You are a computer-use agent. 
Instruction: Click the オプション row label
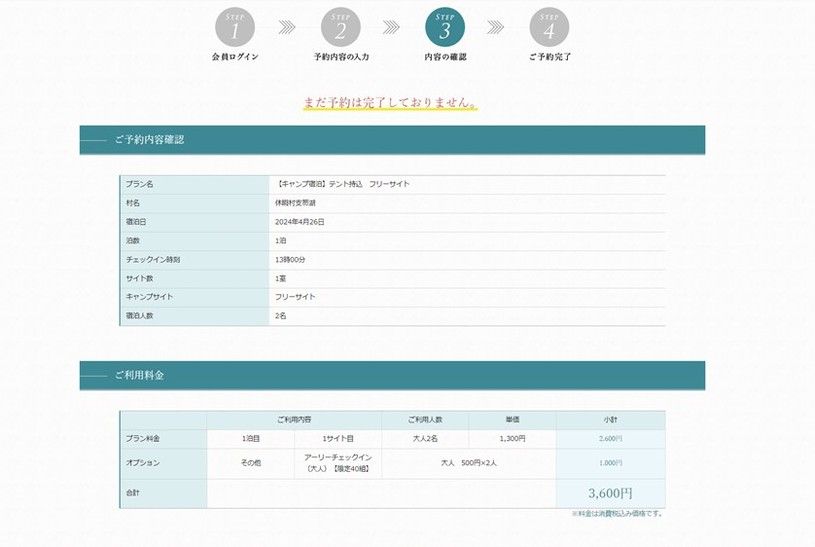143,463
